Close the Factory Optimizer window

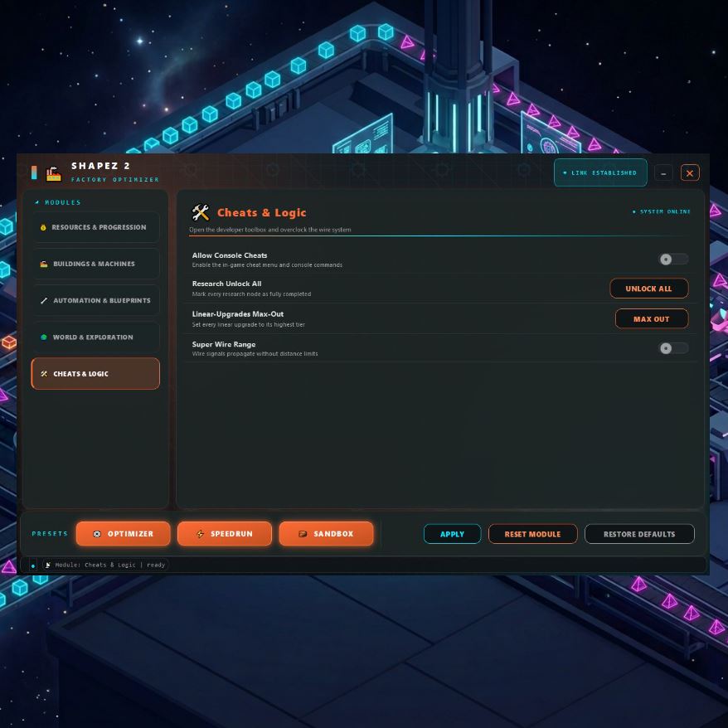coord(690,173)
